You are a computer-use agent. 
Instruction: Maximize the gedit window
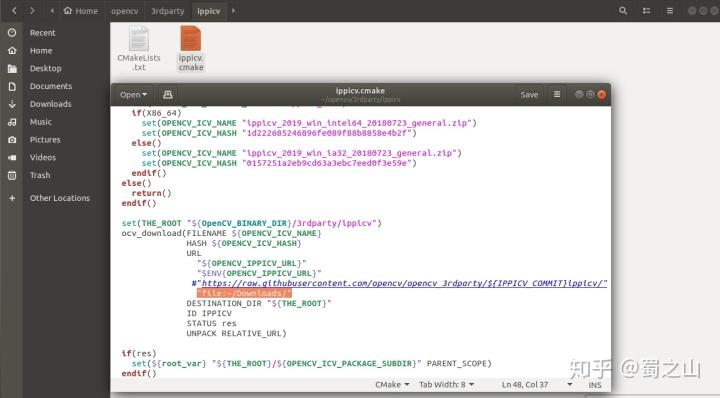(x=590, y=94)
